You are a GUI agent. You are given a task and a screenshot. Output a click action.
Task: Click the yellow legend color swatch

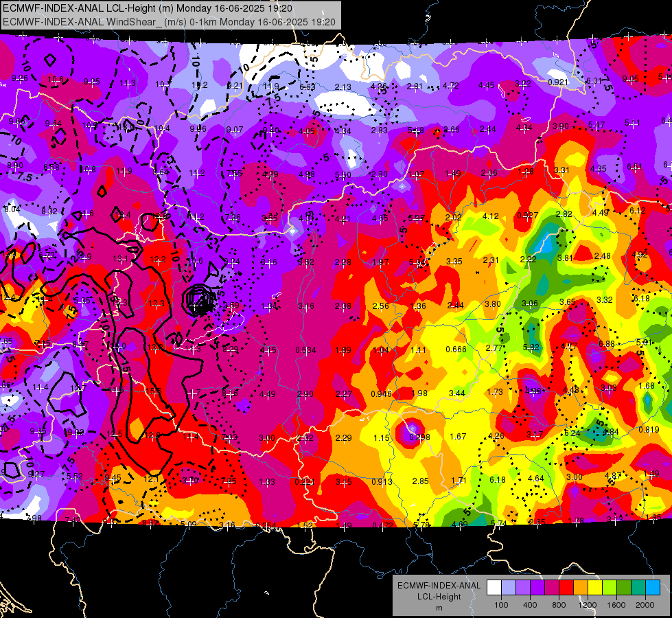595,587
